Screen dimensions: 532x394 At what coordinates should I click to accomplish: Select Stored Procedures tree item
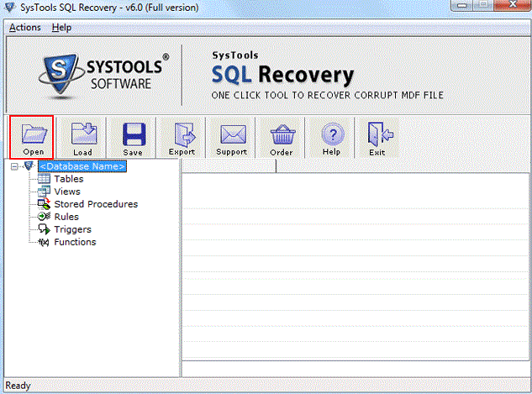tap(96, 204)
